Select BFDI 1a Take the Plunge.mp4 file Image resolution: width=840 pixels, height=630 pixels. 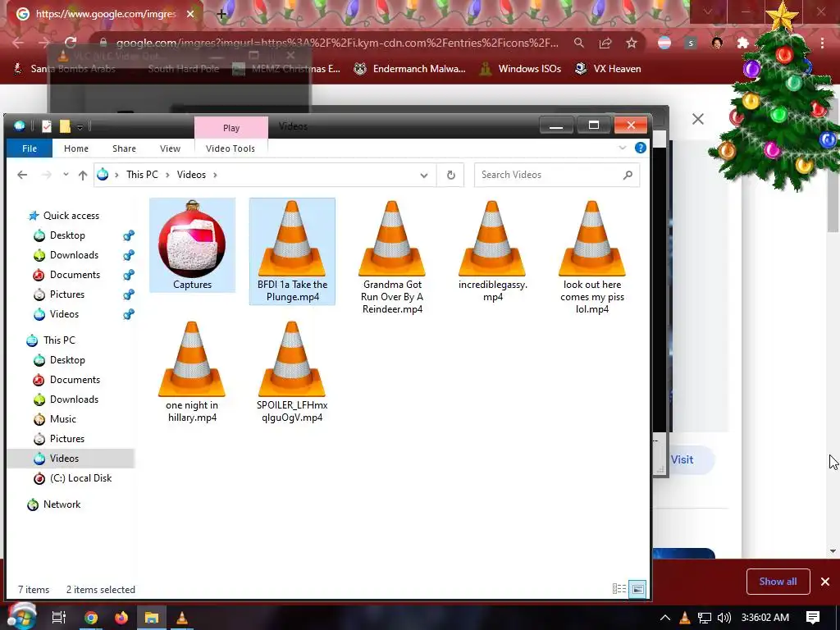coord(292,251)
